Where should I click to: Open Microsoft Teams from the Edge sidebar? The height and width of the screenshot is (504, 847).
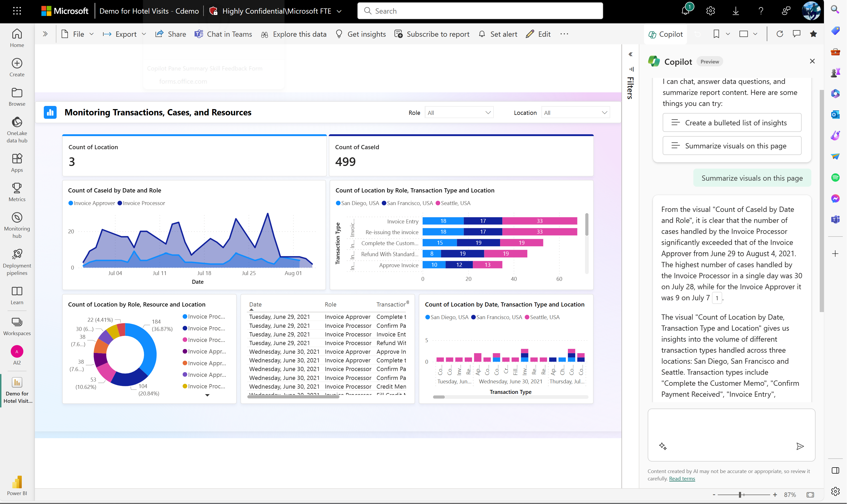coord(836,219)
